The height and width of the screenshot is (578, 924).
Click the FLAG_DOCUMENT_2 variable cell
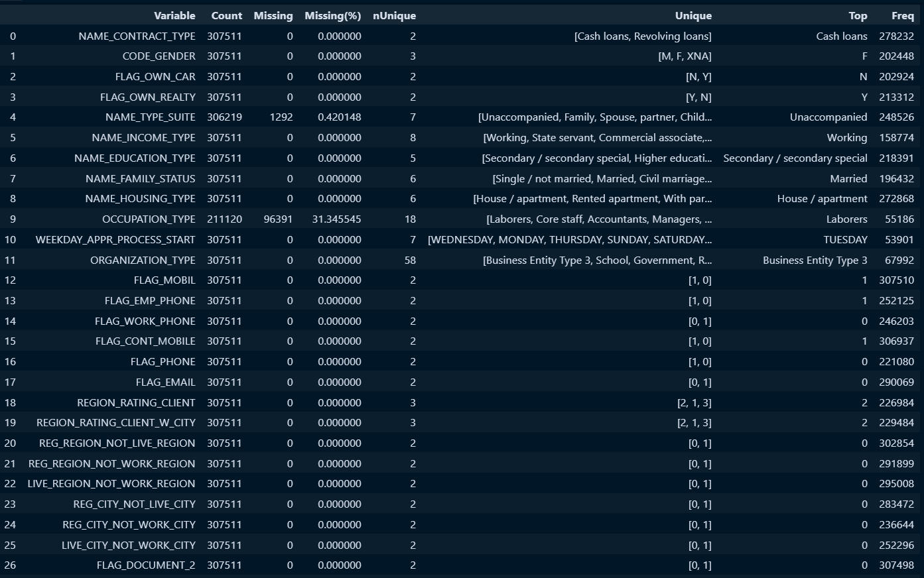point(146,565)
